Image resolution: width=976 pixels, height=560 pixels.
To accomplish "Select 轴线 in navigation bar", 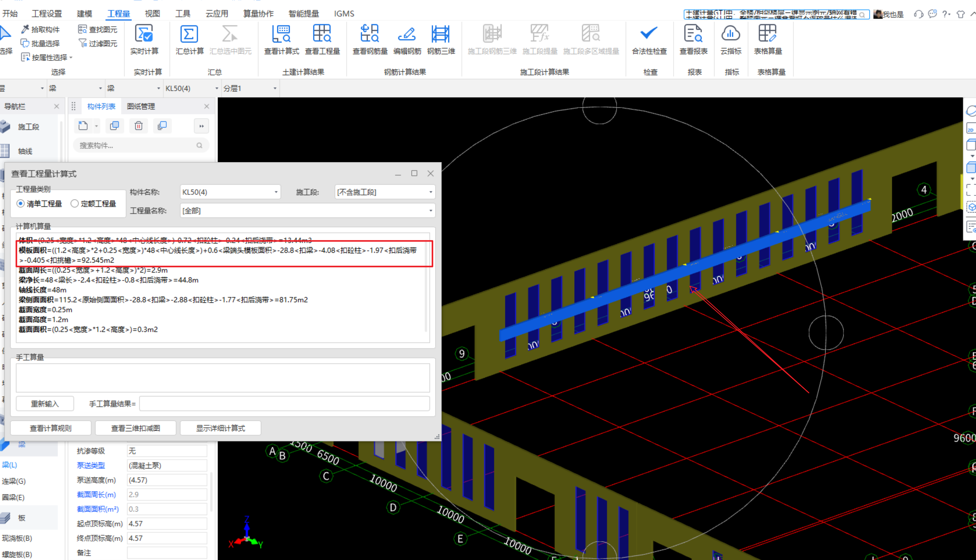I will [25, 151].
